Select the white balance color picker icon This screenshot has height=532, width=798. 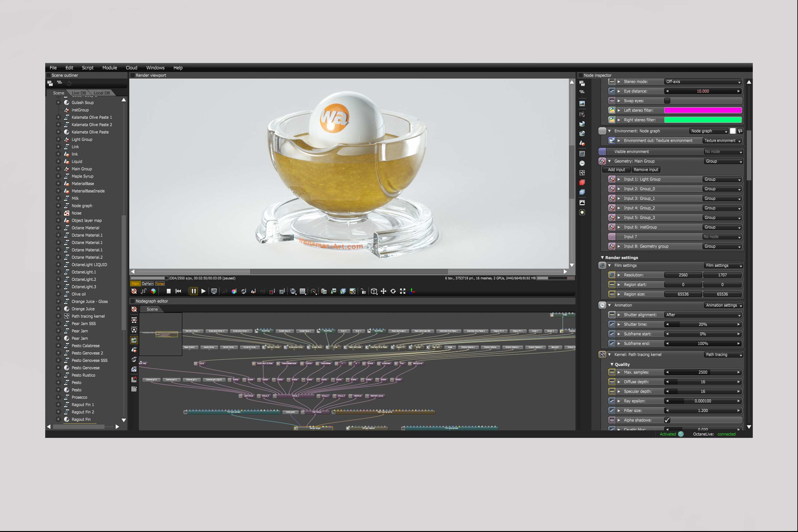[234, 291]
